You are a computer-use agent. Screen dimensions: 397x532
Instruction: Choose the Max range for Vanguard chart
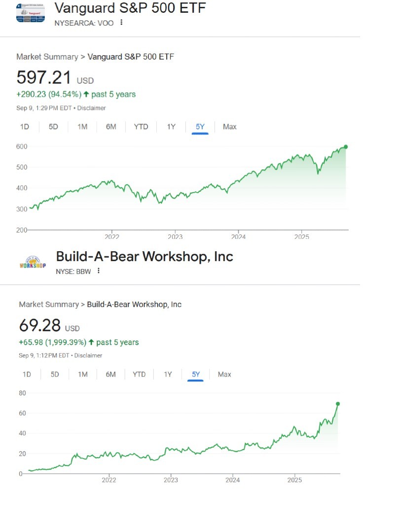[x=230, y=127]
